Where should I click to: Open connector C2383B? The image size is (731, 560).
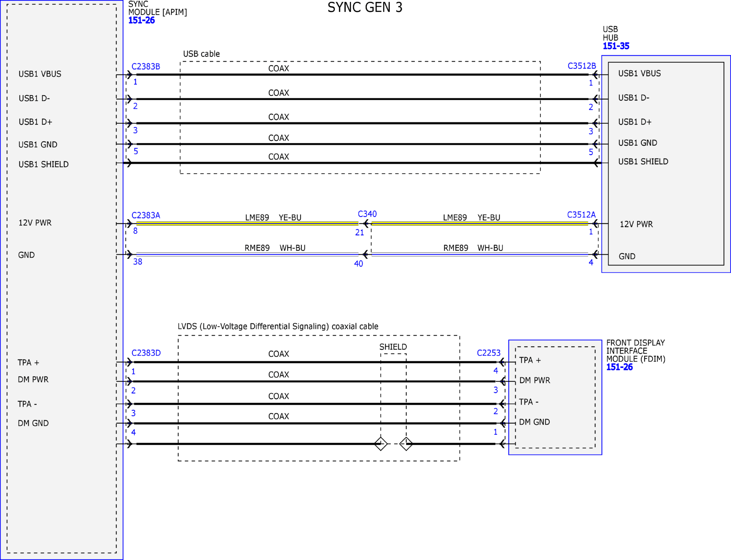click(146, 67)
